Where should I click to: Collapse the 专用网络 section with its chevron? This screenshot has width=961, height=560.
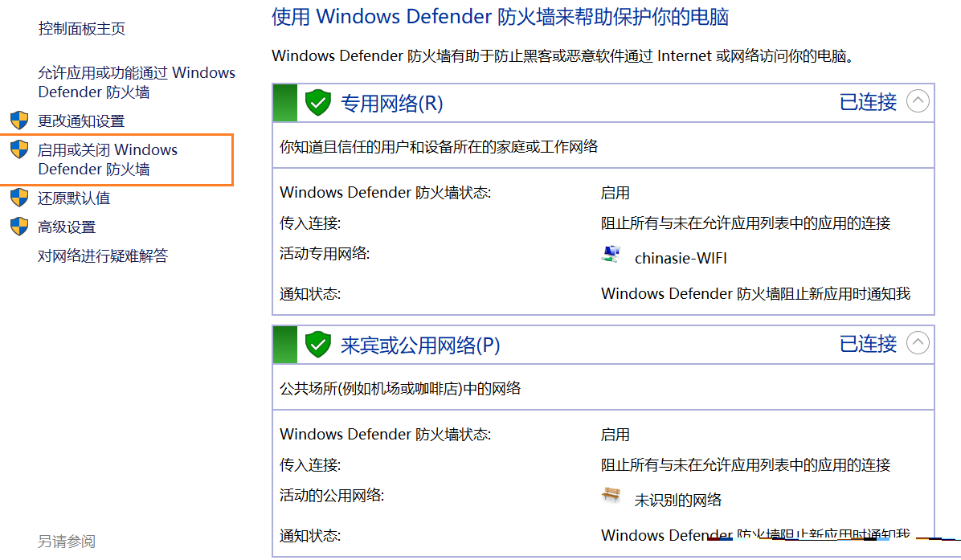coord(918,101)
